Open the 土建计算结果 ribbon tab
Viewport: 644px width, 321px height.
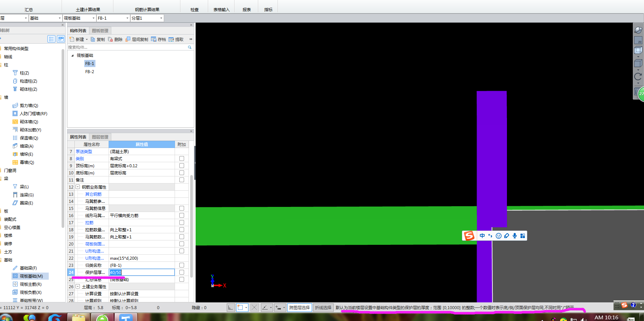[88, 9]
